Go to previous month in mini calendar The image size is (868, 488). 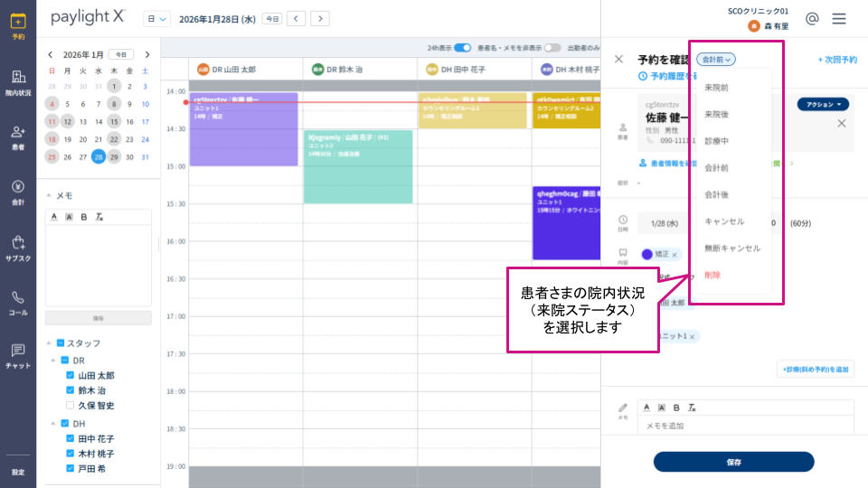tap(51, 55)
